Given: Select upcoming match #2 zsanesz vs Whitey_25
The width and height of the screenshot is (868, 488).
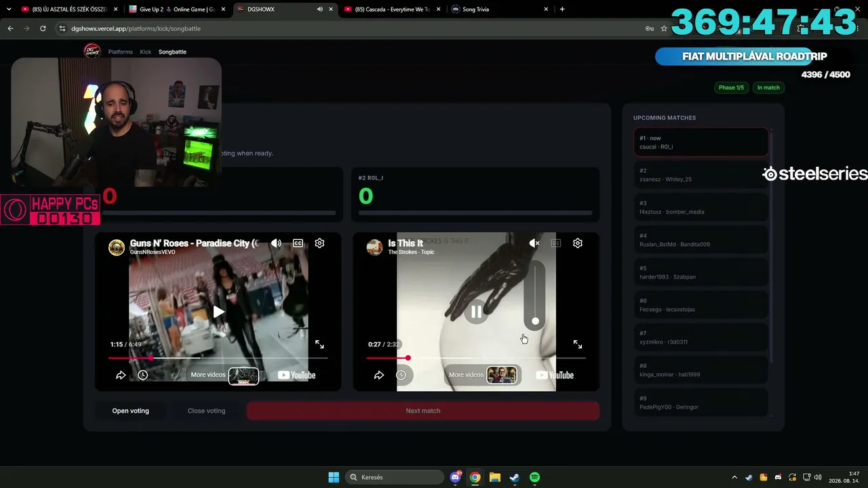Looking at the screenshot, I should 701,175.
